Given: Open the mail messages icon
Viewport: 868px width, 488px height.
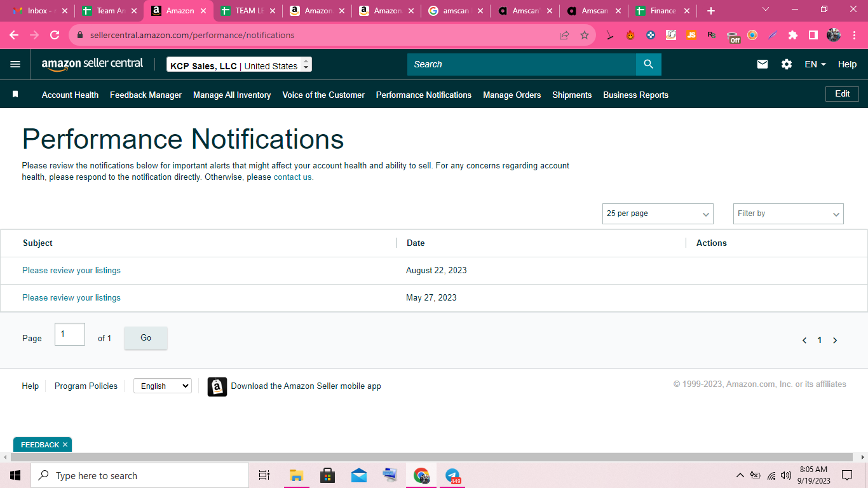Looking at the screenshot, I should (x=763, y=64).
